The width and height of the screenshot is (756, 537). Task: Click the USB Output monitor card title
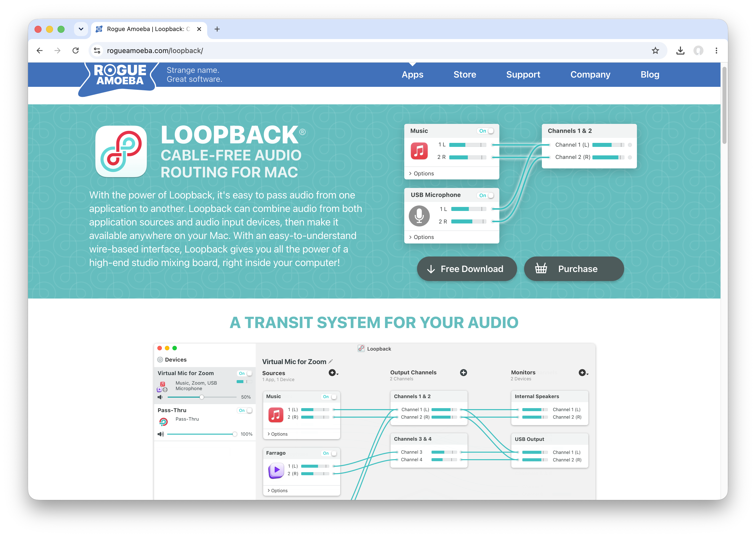529,439
